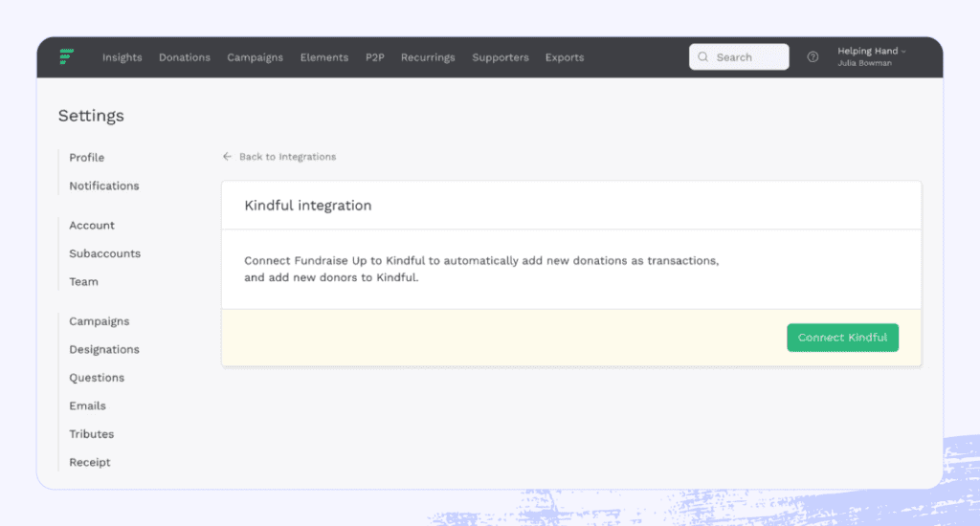Click the Back to Integrations link
The width and height of the screenshot is (980, 526).
tap(287, 156)
